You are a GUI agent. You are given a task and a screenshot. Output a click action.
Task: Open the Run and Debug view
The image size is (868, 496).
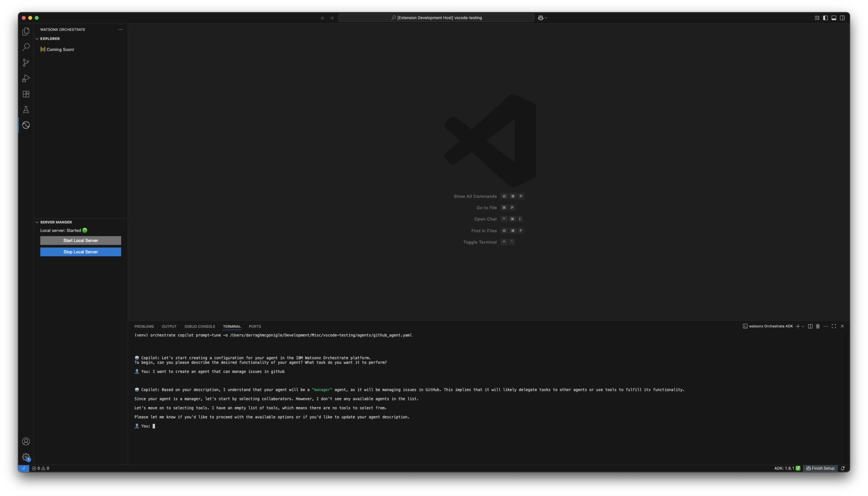coord(26,78)
